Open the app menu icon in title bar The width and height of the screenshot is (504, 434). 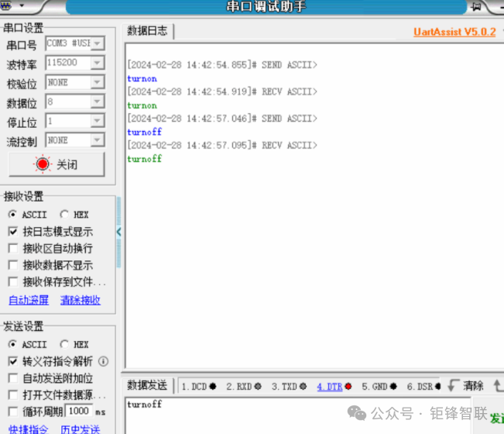pyautogui.click(x=6, y=5)
